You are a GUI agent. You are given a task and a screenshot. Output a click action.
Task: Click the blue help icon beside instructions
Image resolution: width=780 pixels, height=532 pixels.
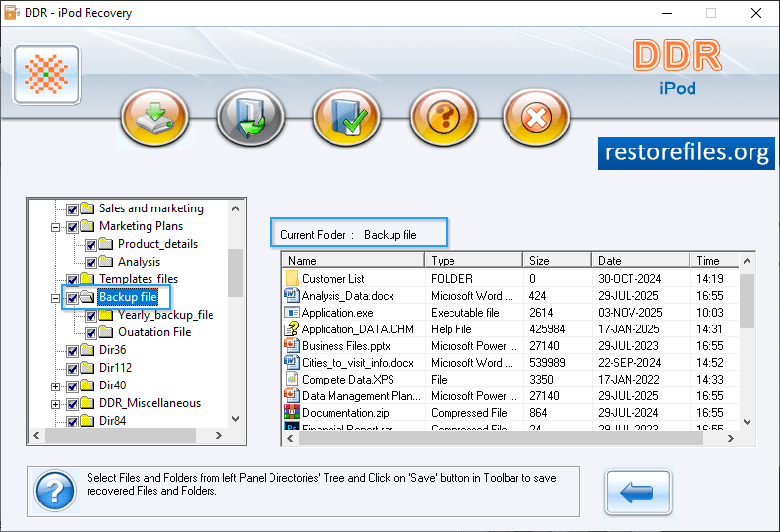55,492
